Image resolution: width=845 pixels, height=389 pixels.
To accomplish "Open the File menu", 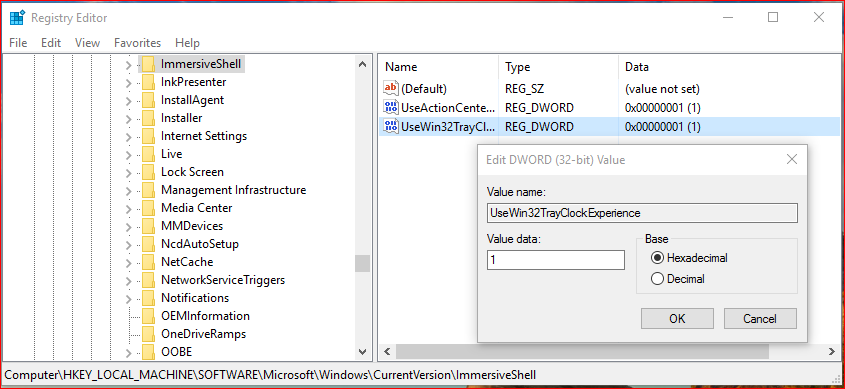I will tap(18, 43).
